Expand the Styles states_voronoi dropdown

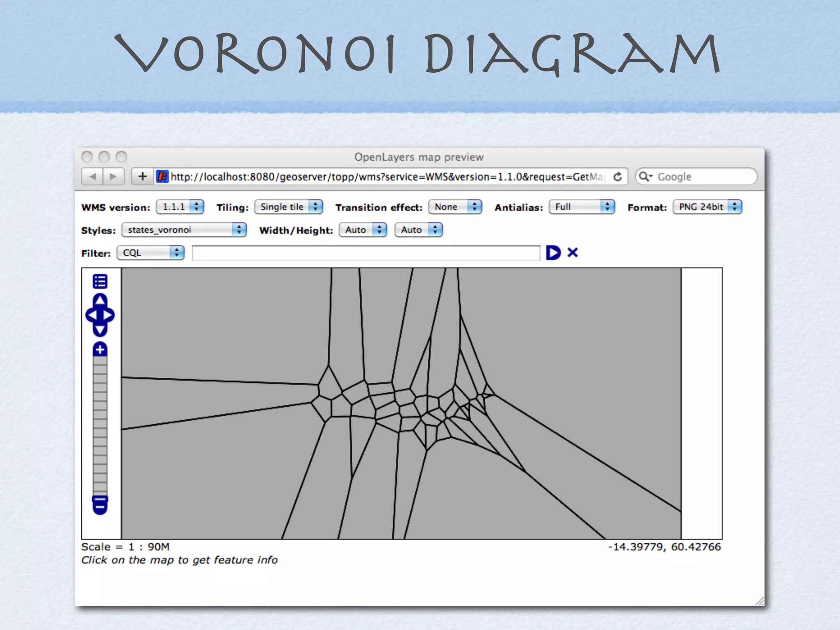[x=184, y=230]
